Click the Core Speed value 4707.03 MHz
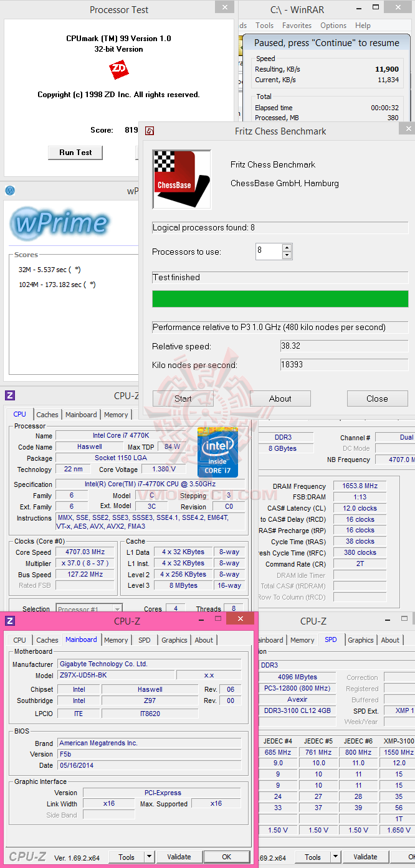This screenshot has height=868, width=415. click(85, 552)
